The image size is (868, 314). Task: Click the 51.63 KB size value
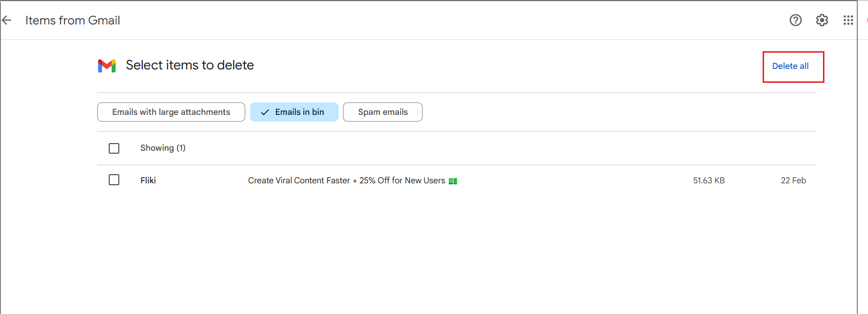click(709, 180)
